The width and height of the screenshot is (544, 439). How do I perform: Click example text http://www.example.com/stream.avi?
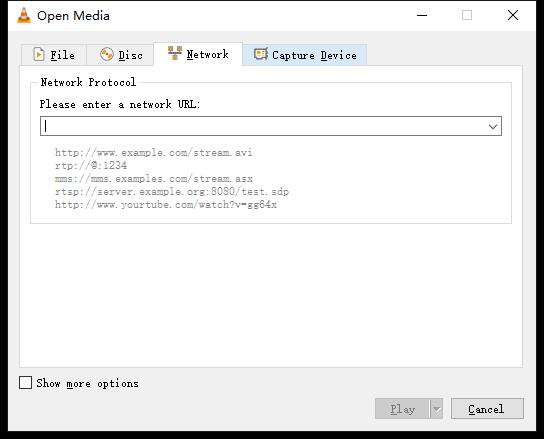coord(153,152)
